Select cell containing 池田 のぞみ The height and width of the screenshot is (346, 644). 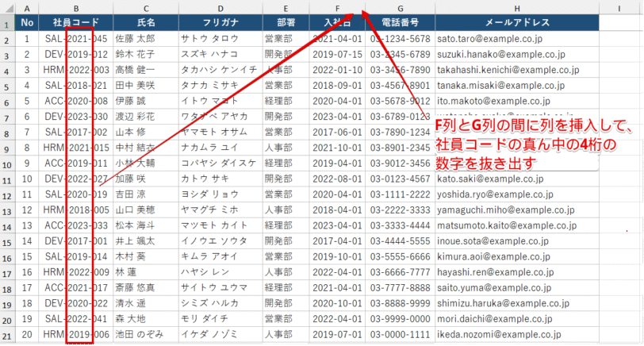point(146,335)
